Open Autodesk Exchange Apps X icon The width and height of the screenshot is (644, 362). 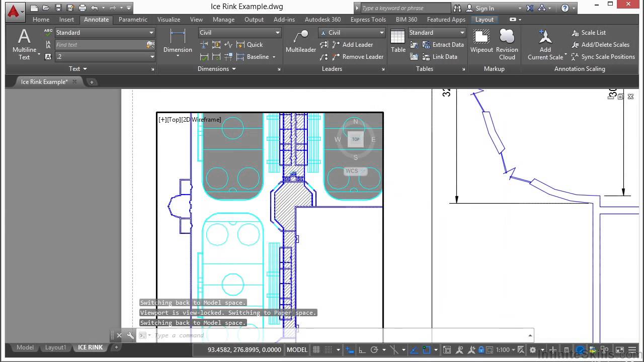pos(530,8)
